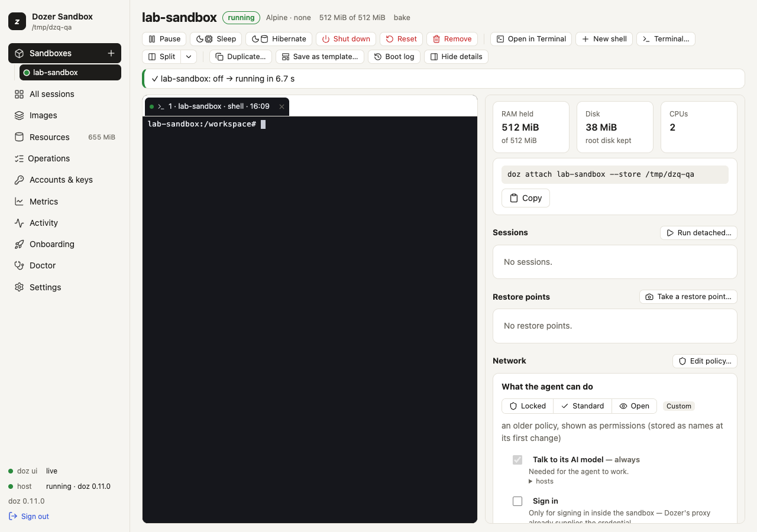Remove the sandbox
Image resolution: width=757 pixels, height=532 pixels.
(452, 39)
